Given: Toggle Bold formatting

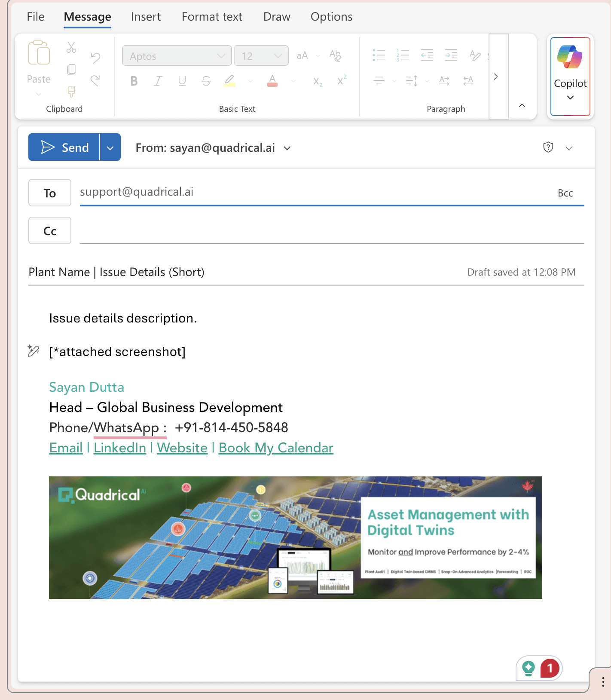Looking at the screenshot, I should [134, 81].
